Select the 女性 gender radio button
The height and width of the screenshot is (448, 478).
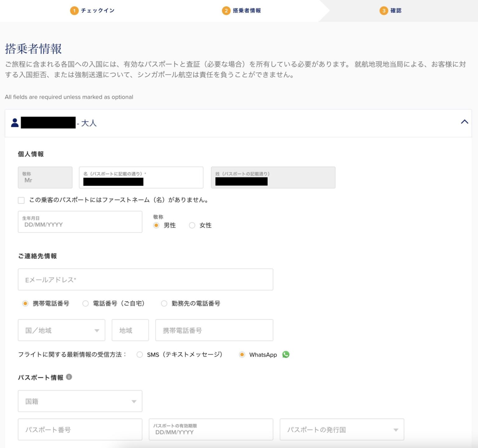click(x=192, y=225)
